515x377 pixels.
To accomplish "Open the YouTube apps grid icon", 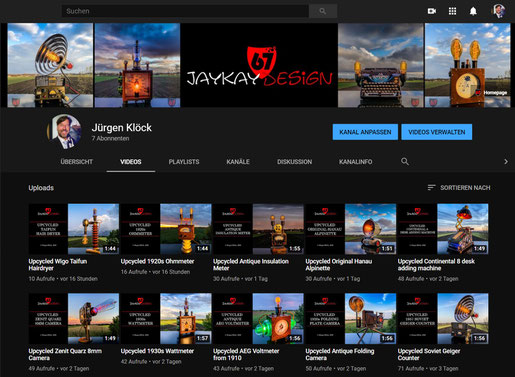I will 452,11.
